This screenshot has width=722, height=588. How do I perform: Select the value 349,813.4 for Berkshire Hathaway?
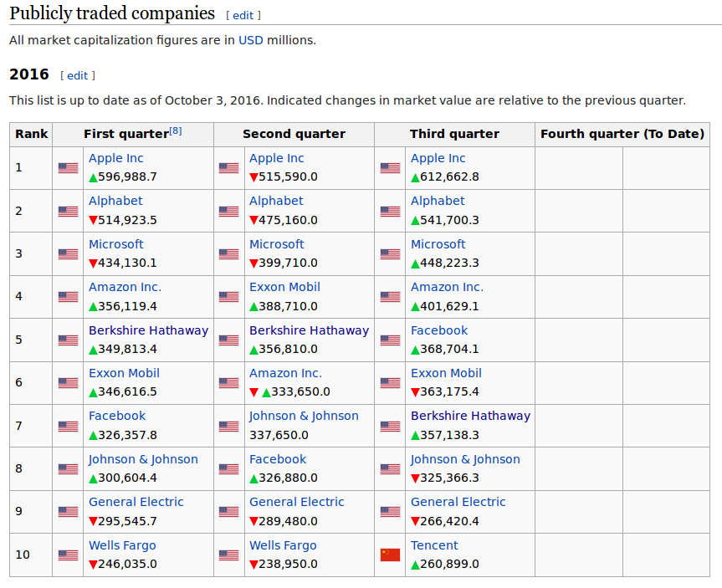(x=127, y=349)
